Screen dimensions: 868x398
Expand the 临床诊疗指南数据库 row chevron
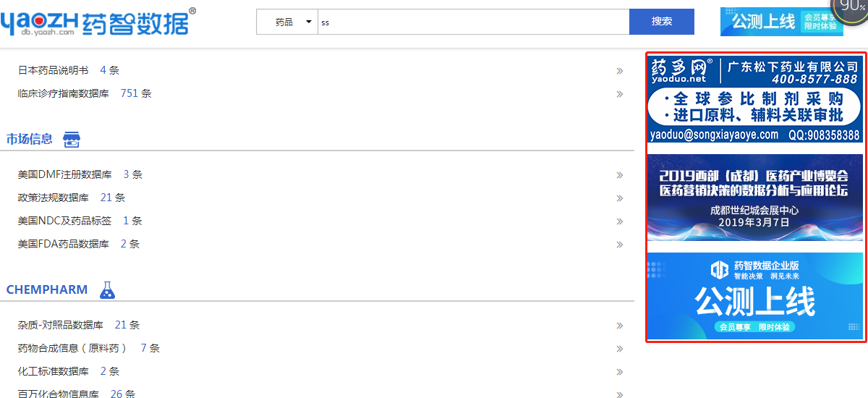click(620, 94)
